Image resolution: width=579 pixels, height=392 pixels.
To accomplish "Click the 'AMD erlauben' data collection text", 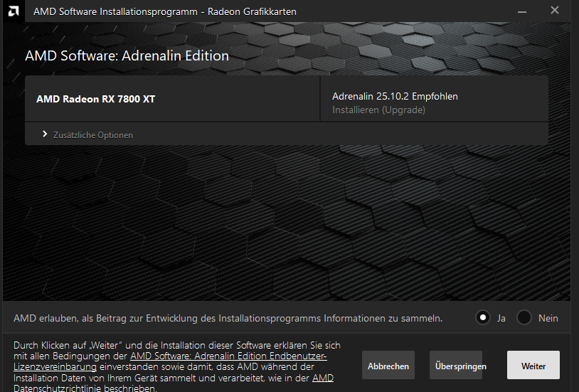I will [x=228, y=318].
